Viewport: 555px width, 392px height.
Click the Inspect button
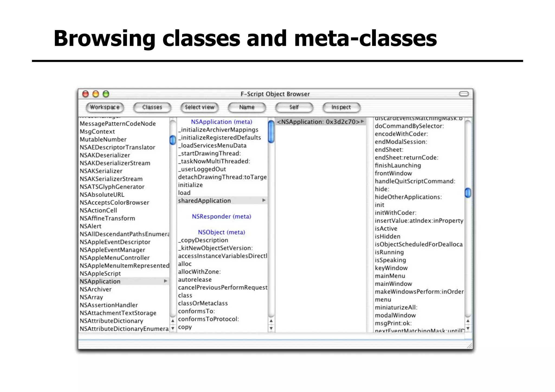tap(341, 107)
